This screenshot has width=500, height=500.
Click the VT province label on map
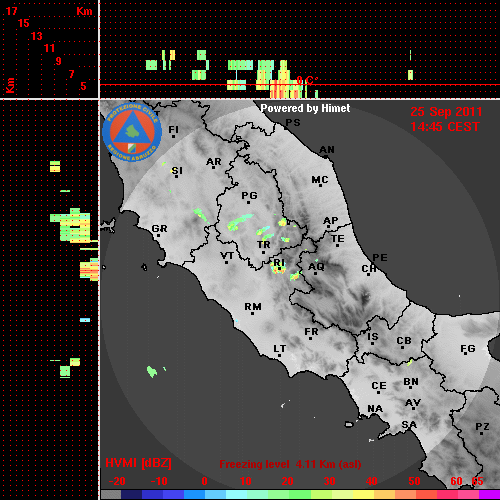pos(227,256)
